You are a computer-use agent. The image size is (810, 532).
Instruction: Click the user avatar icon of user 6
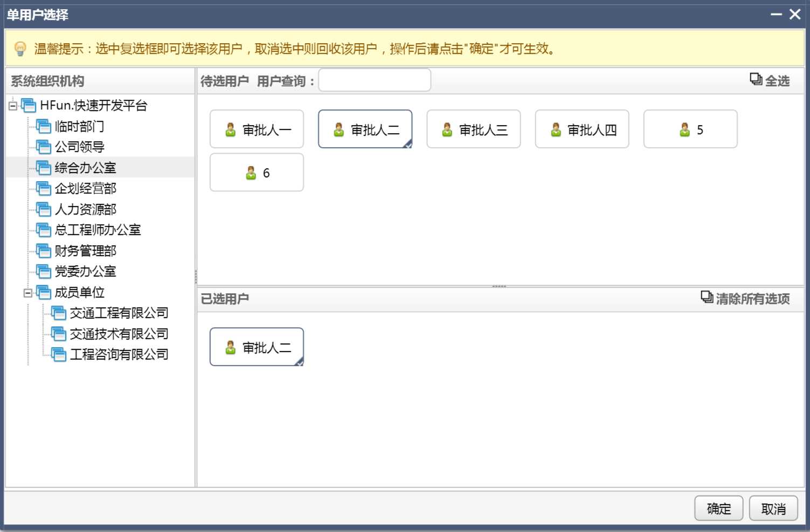(x=251, y=173)
